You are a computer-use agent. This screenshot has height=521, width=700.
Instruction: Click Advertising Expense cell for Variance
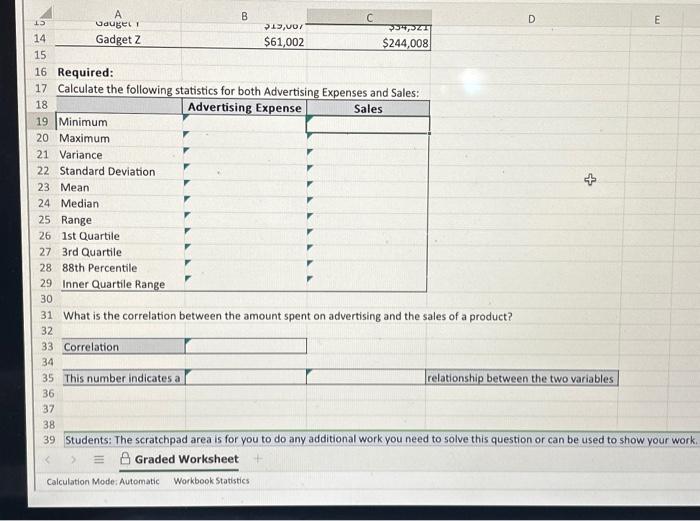(245, 154)
